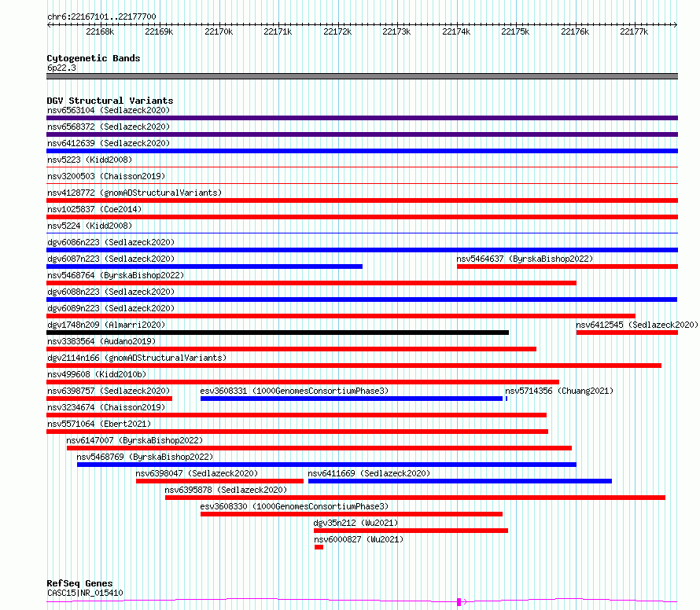Screen dimensions: 700x610
Task: Select the nsv5224 (Kidd2008) label
Action: [x=90, y=226]
